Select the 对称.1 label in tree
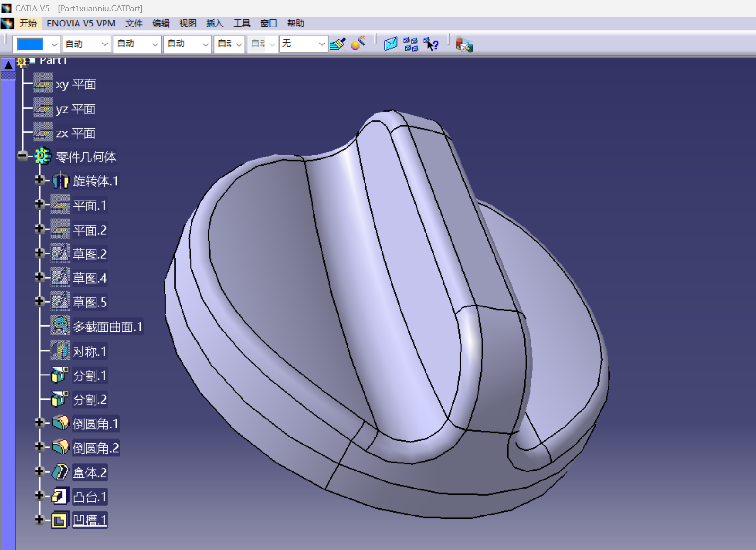 click(90, 351)
